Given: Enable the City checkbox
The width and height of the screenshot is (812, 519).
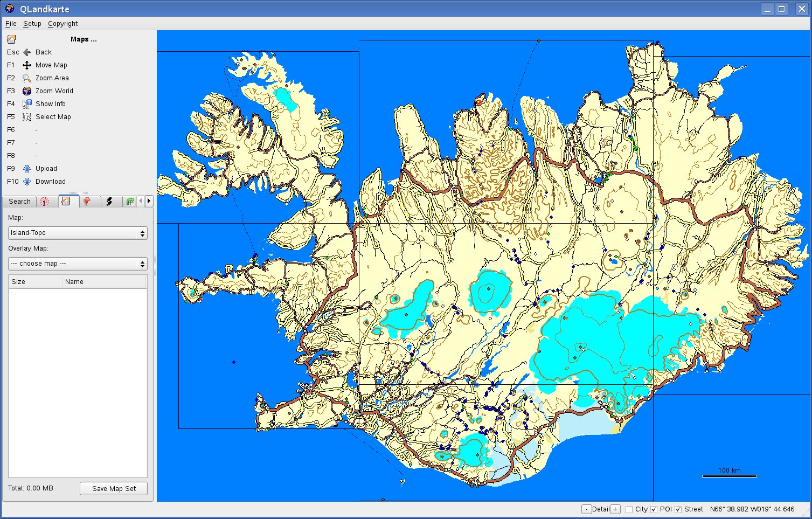Looking at the screenshot, I should (629, 509).
